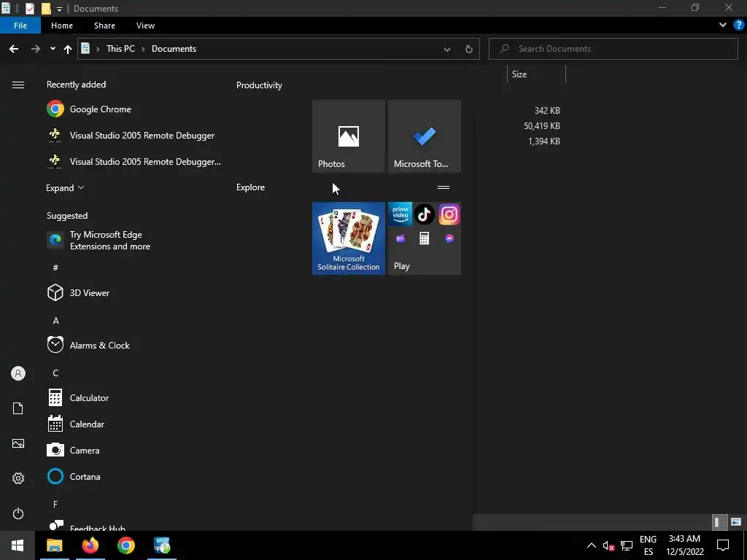Go back in File Explorer
747x560 pixels.
pos(14,49)
